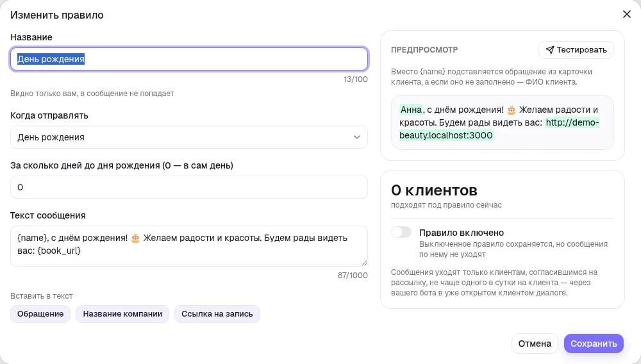Insert the Ссылка на запись placeholder chip
Screen dimensions: 641x364
click(217, 314)
